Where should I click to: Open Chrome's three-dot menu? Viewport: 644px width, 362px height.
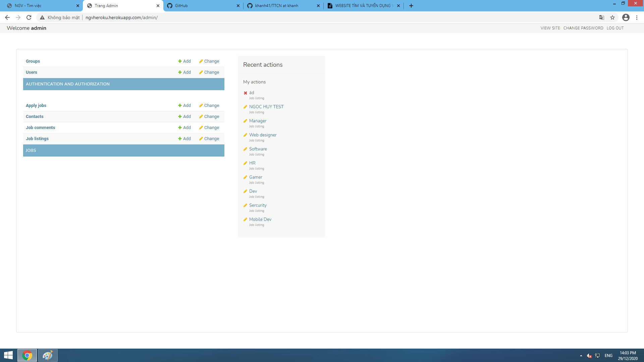pos(637,17)
